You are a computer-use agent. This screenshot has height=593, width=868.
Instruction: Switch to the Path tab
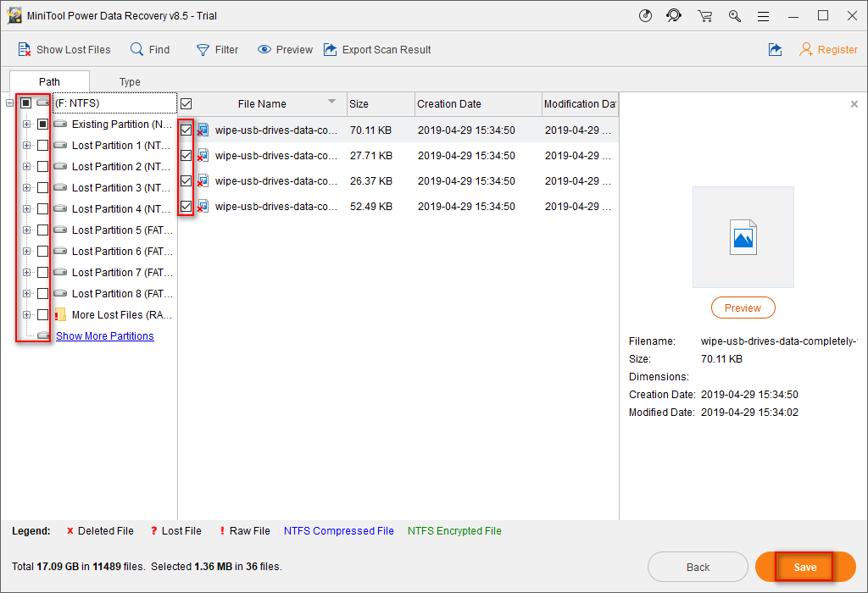point(49,82)
